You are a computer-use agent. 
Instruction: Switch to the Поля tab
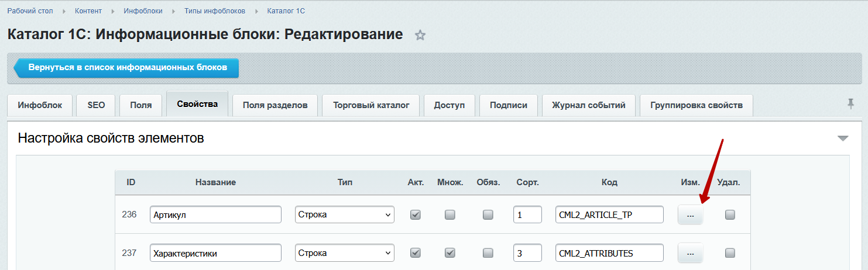pyautogui.click(x=141, y=105)
